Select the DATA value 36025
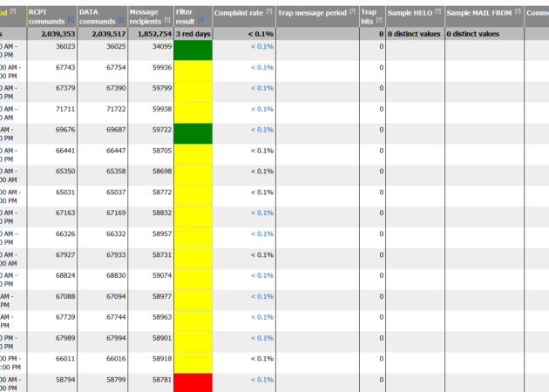 point(116,46)
